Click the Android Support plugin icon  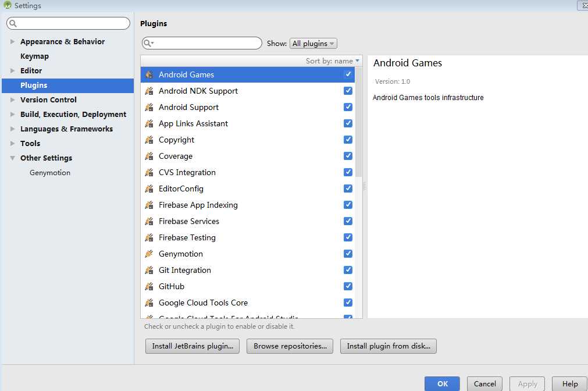[x=149, y=107]
